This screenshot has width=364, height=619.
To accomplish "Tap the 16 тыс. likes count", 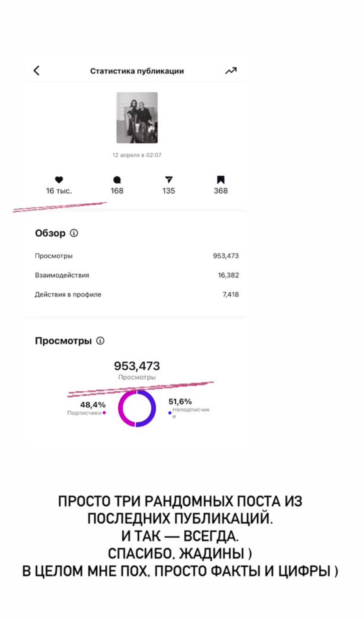I will (x=59, y=191).
